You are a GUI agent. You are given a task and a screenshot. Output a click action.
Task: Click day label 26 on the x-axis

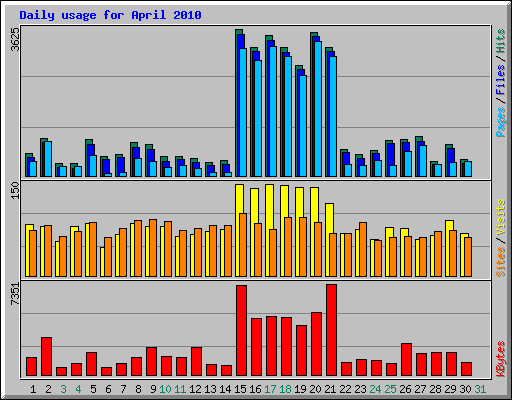[405, 389]
